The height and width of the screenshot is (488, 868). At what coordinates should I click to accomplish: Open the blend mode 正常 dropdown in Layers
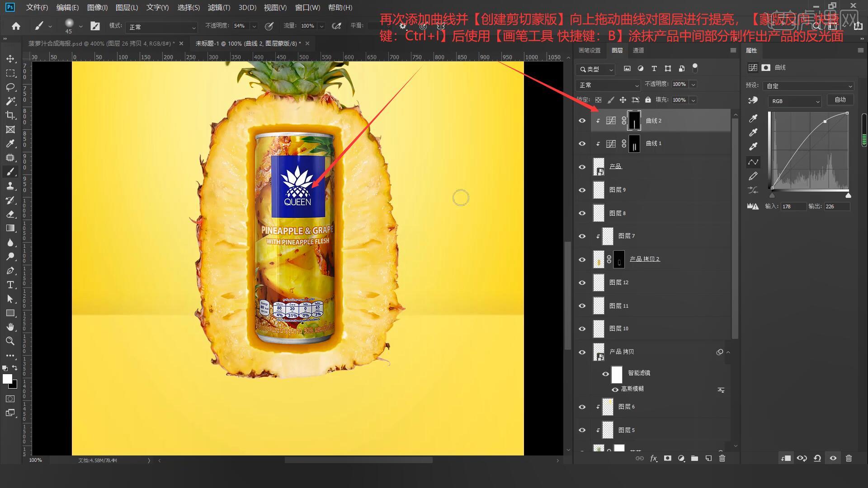click(x=608, y=85)
